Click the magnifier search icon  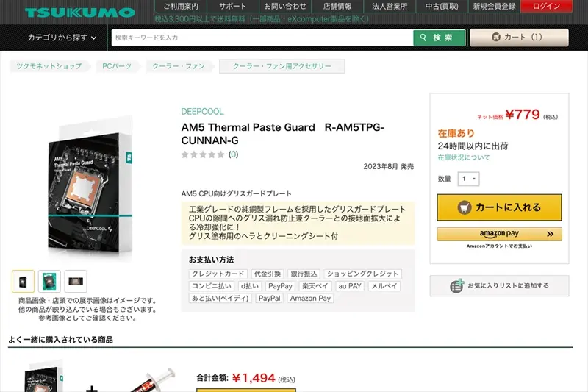point(423,38)
